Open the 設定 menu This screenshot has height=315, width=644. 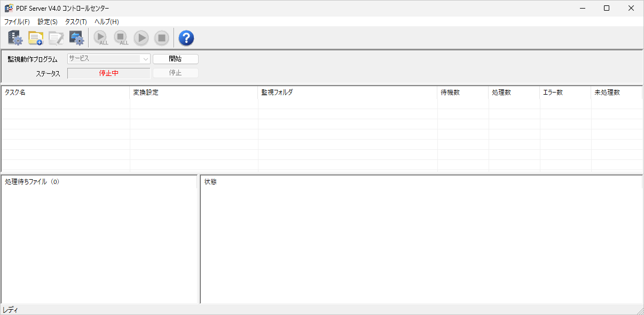coord(47,22)
